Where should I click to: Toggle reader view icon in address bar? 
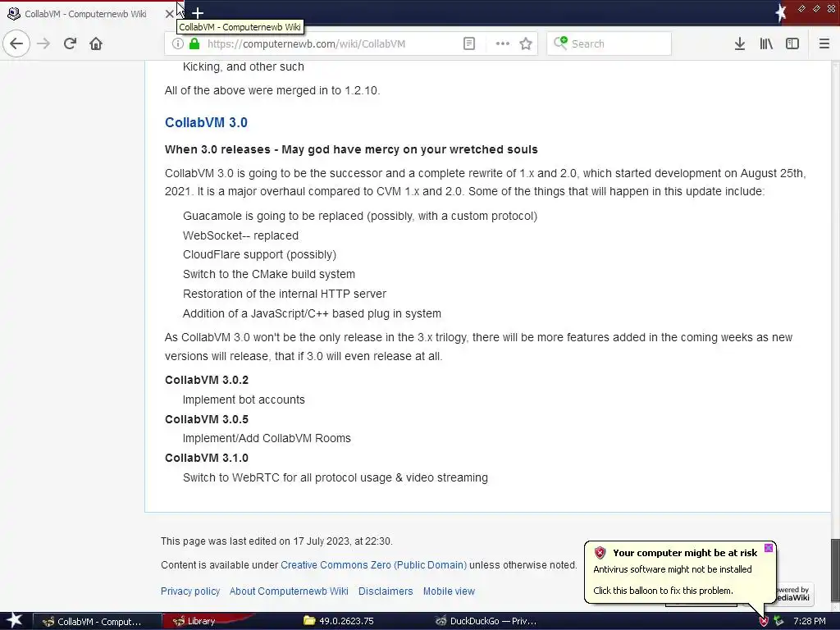(x=468, y=43)
